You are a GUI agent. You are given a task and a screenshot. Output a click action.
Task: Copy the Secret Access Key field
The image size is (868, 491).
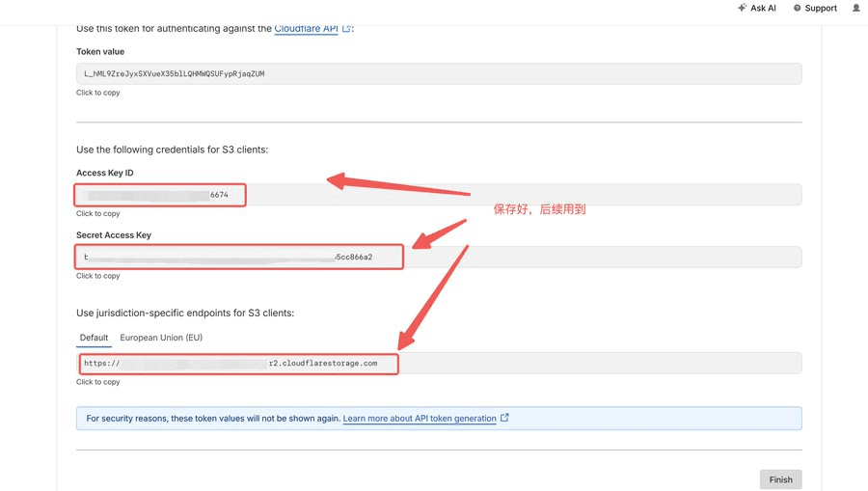(439, 257)
